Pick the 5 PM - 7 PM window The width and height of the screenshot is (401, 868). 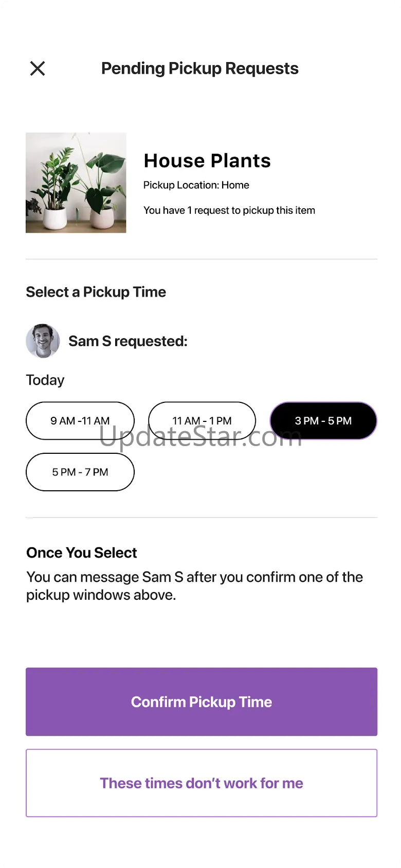pyautogui.click(x=80, y=472)
